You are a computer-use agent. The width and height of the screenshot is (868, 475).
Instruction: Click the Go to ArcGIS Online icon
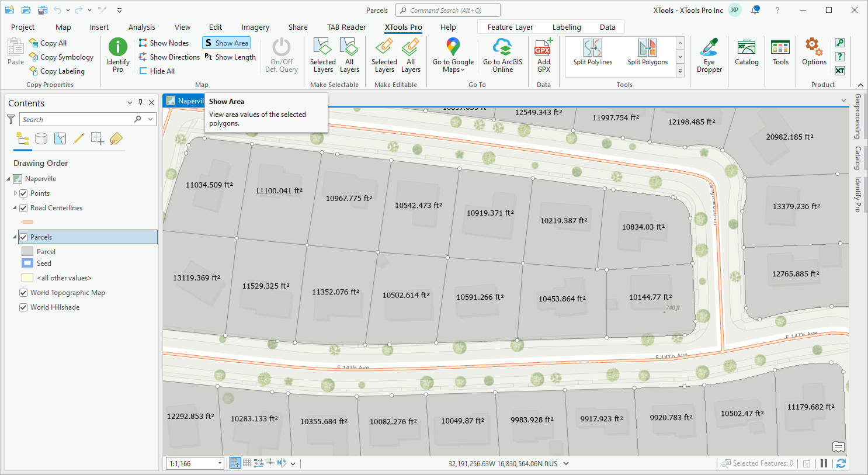(502, 48)
